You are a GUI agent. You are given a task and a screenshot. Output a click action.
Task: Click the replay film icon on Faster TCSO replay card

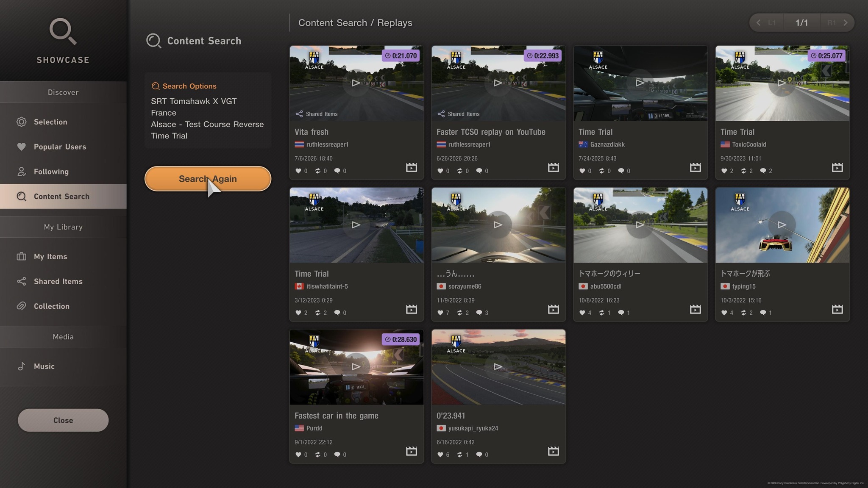click(x=554, y=167)
